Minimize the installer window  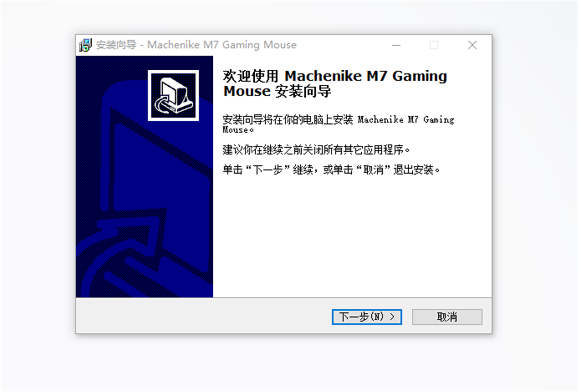(x=396, y=45)
